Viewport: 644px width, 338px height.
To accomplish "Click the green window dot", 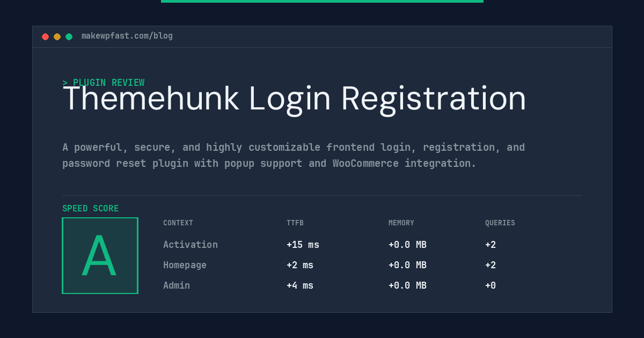I will 69,36.
